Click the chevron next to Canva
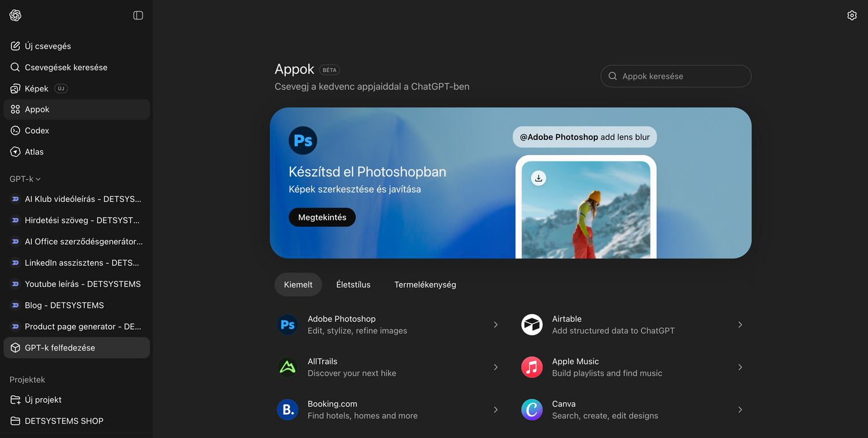Image resolution: width=868 pixels, height=438 pixels. pyautogui.click(x=740, y=410)
